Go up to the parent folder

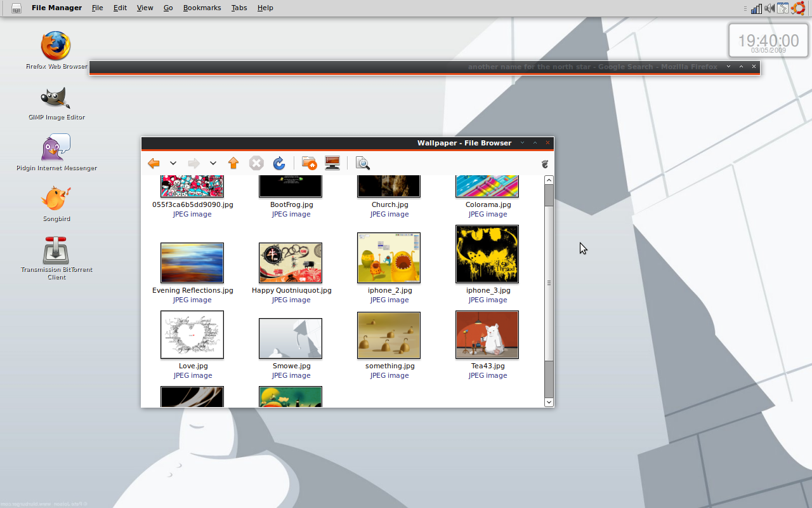233,164
